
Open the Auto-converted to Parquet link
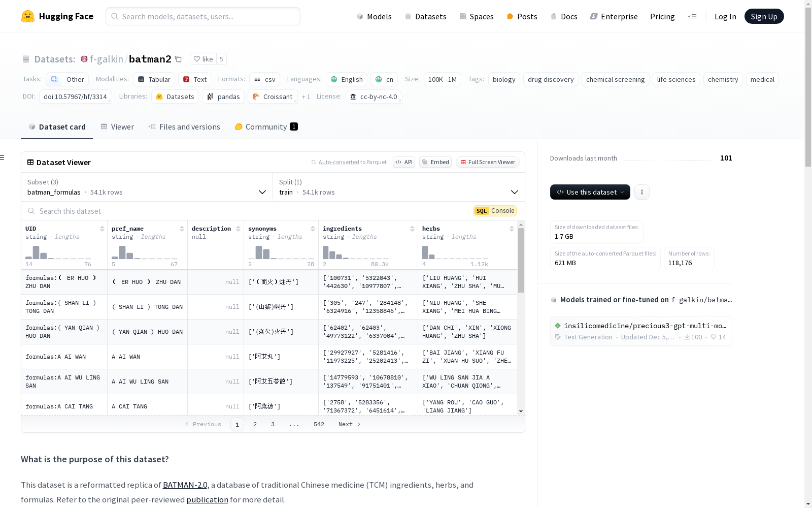point(339,162)
